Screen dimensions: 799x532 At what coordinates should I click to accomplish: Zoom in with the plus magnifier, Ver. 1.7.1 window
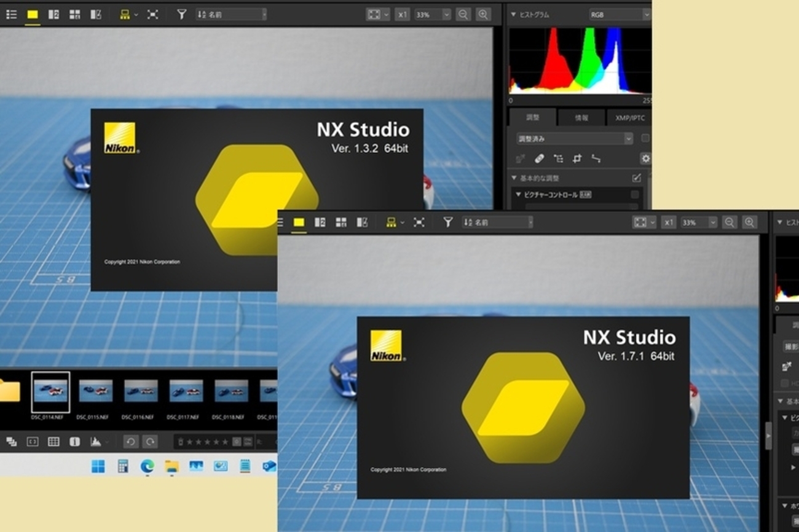[749, 222]
